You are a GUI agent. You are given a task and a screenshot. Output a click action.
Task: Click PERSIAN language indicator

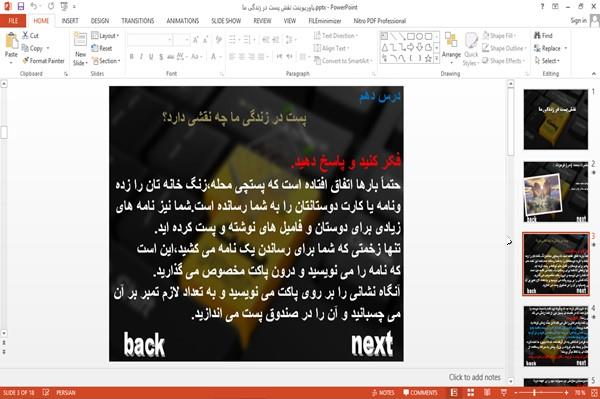coord(66,392)
